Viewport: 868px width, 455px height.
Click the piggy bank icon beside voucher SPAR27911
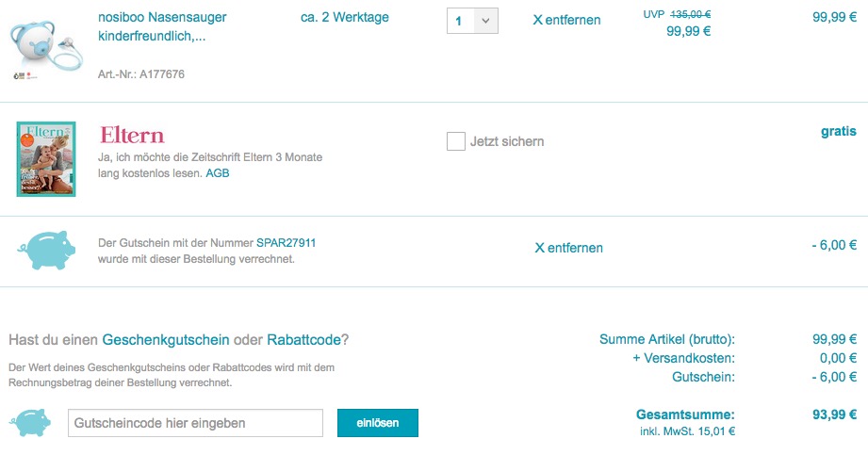[45, 250]
